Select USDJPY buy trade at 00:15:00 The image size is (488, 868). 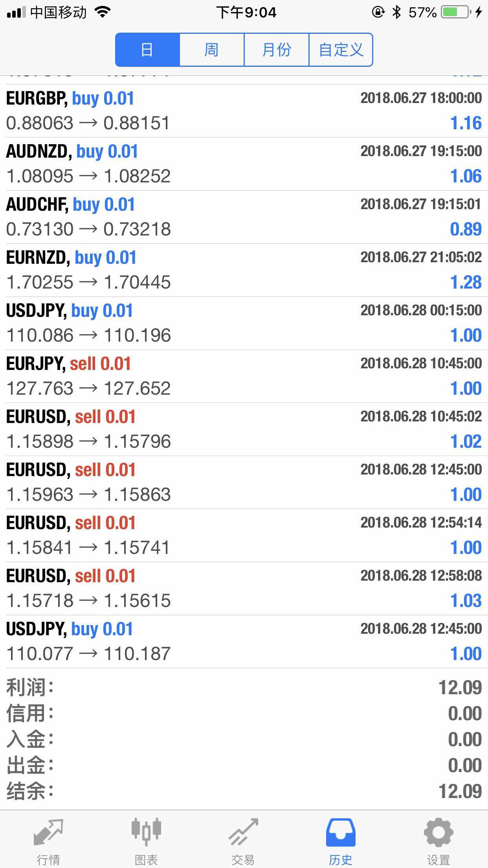[244, 323]
